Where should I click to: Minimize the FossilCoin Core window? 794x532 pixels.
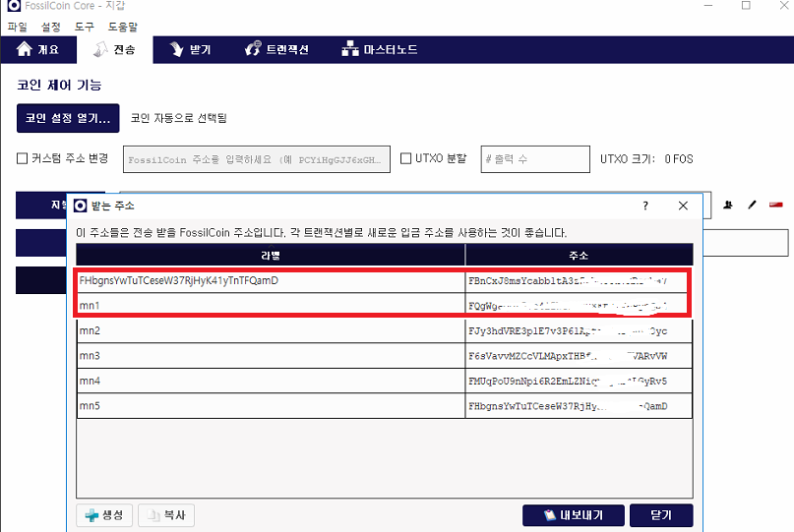click(708, 6)
